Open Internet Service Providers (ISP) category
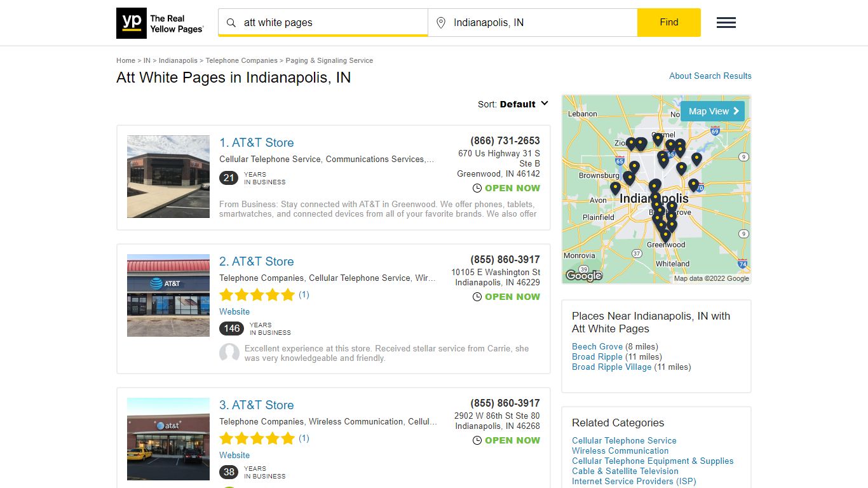Screen dimensions: 868x488 pos(634,481)
